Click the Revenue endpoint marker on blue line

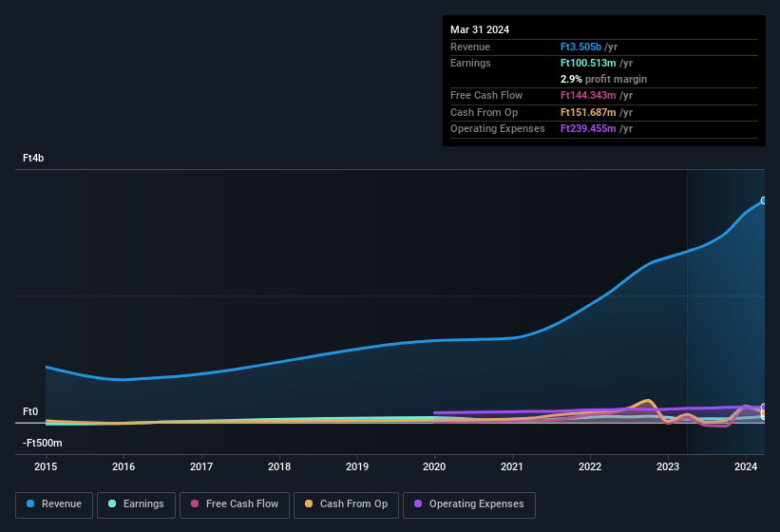pos(764,200)
